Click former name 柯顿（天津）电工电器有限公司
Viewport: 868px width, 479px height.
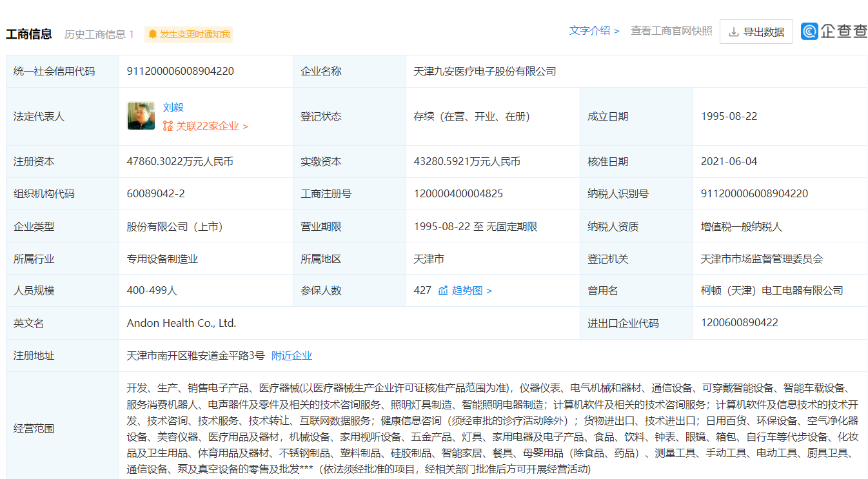[x=772, y=291]
